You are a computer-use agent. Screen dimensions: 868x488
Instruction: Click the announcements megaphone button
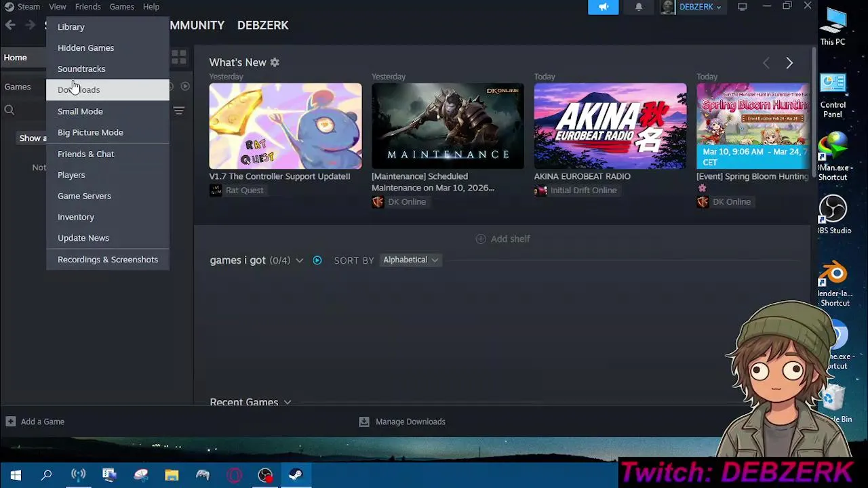603,7
